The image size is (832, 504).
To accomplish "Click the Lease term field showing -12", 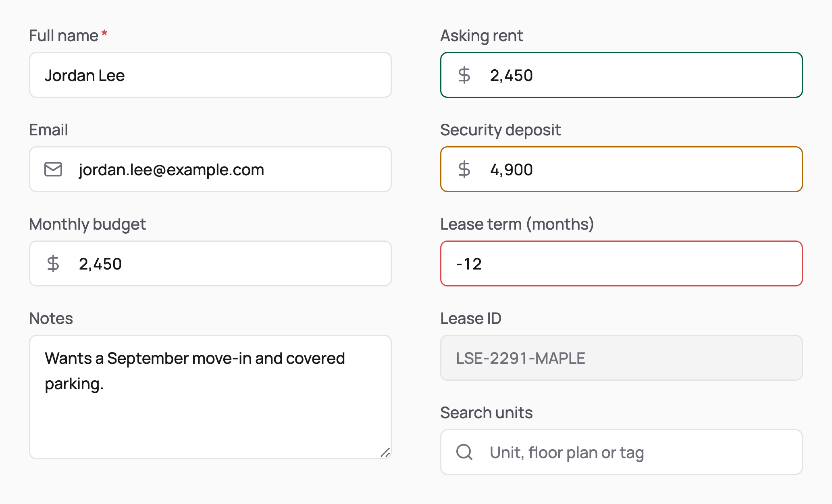I will [622, 263].
